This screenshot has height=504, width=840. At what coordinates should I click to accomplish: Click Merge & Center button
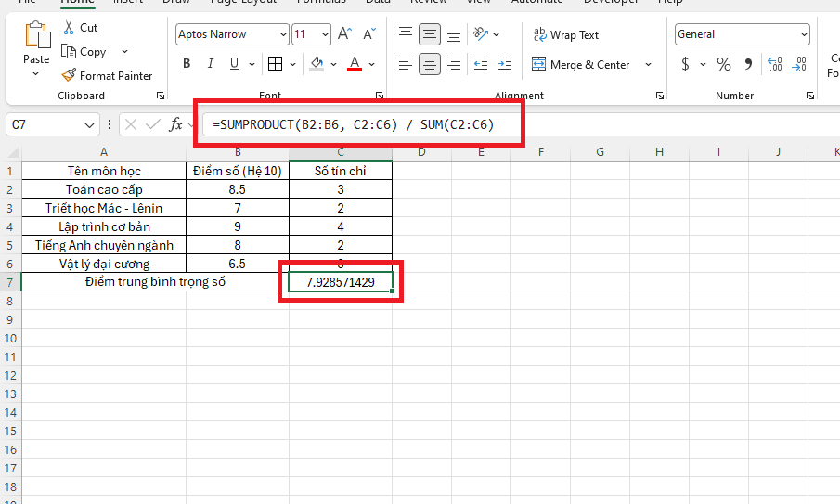[x=582, y=65]
